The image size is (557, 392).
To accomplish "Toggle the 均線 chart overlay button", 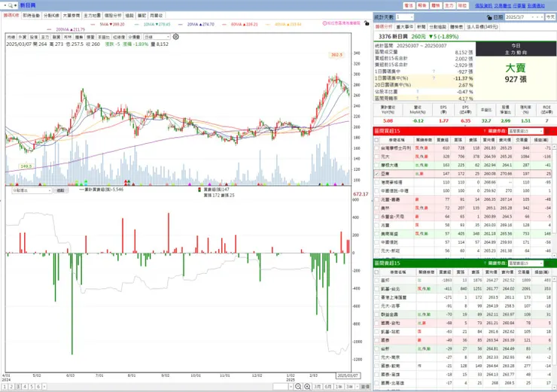I will pos(11,37).
